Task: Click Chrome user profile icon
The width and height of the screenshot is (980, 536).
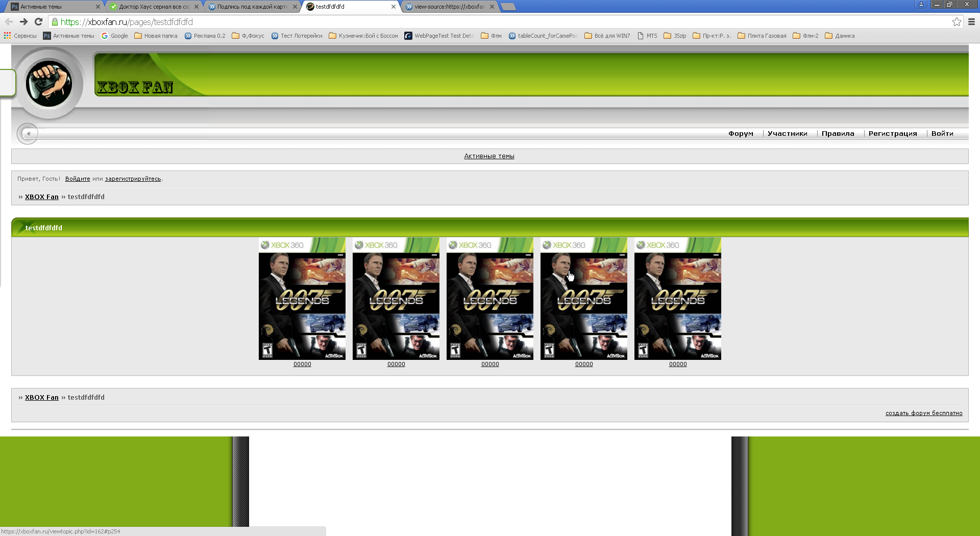Action: 921,4
